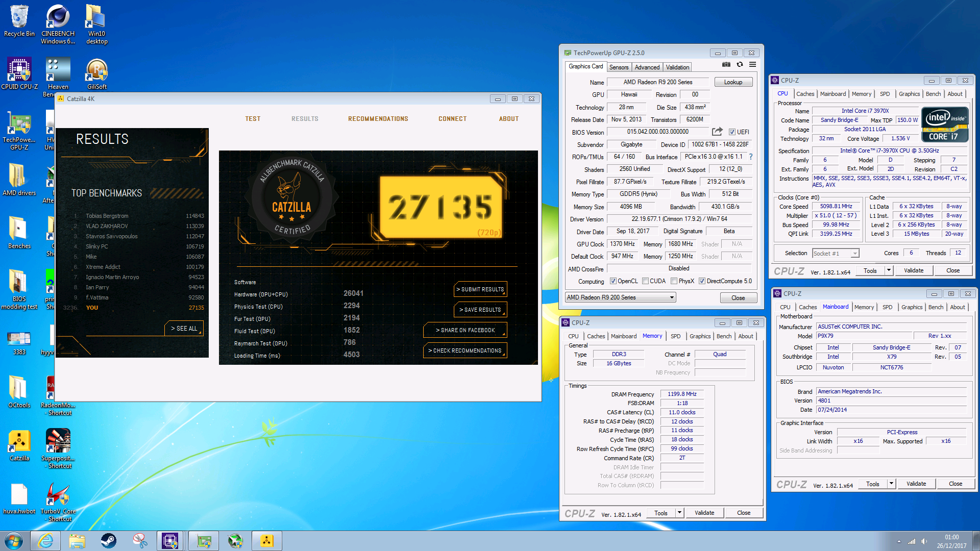980x551 pixels.
Task: Click Validate in the CPU-Z Memory window
Action: (704, 513)
